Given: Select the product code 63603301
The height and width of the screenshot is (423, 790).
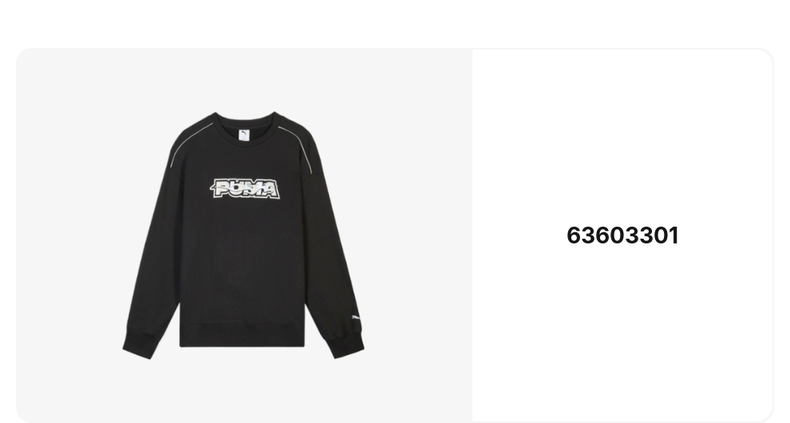Looking at the screenshot, I should pyautogui.click(x=622, y=236).
